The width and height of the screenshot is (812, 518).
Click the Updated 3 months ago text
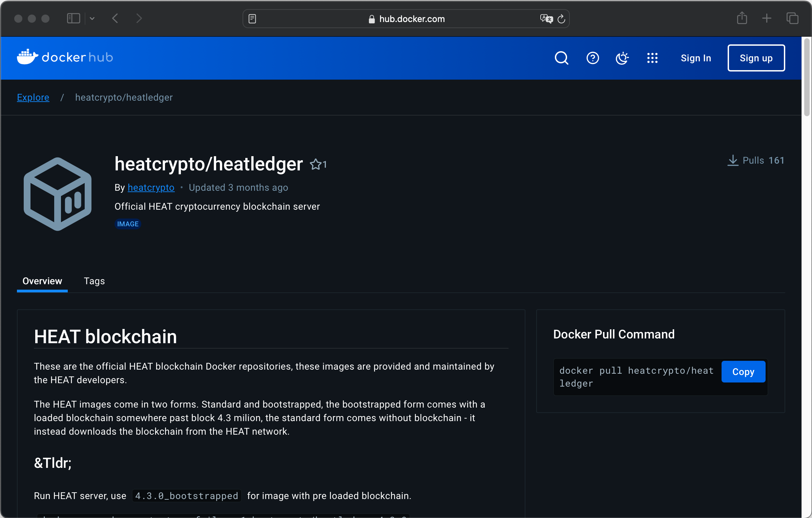(x=238, y=187)
